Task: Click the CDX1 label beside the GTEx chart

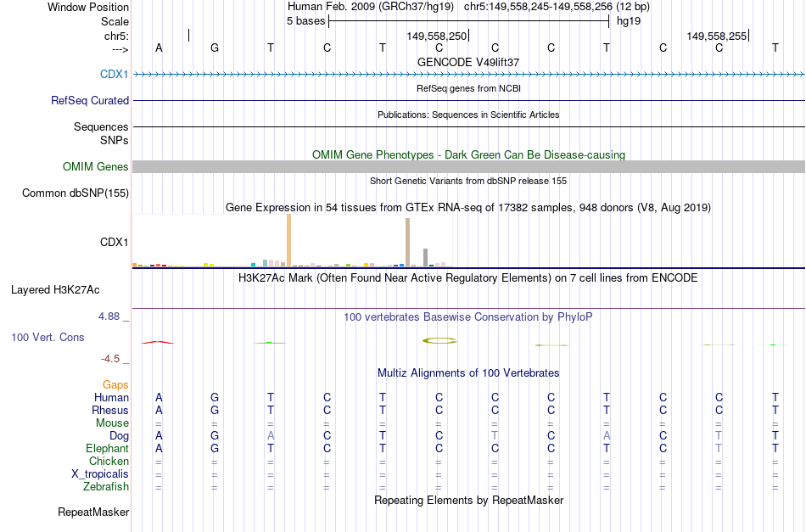Action: [x=115, y=242]
